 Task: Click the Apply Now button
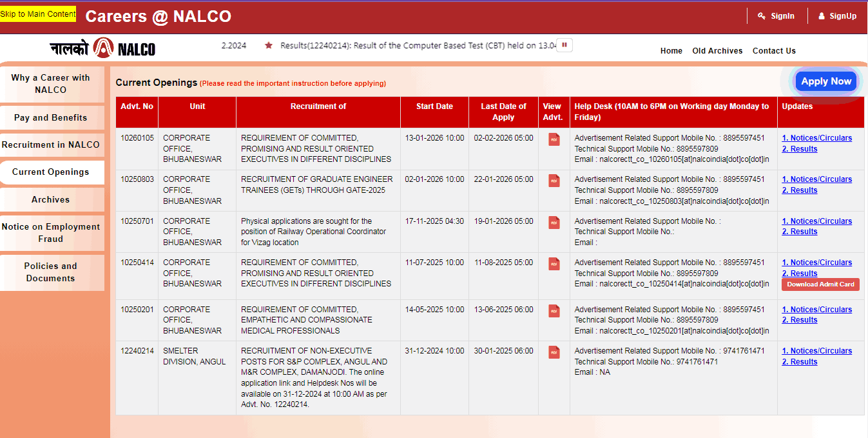826,81
